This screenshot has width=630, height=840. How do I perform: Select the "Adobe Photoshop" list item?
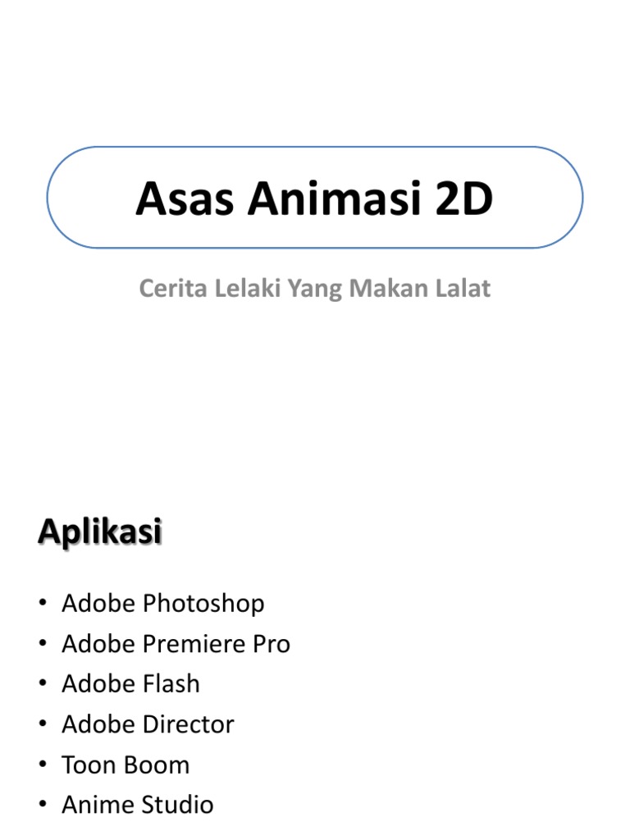point(162,604)
